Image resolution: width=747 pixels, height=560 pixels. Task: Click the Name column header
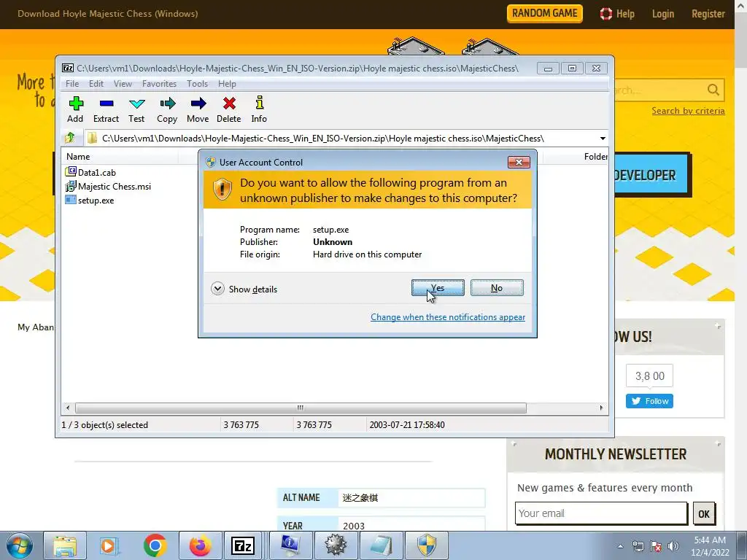(x=119, y=157)
